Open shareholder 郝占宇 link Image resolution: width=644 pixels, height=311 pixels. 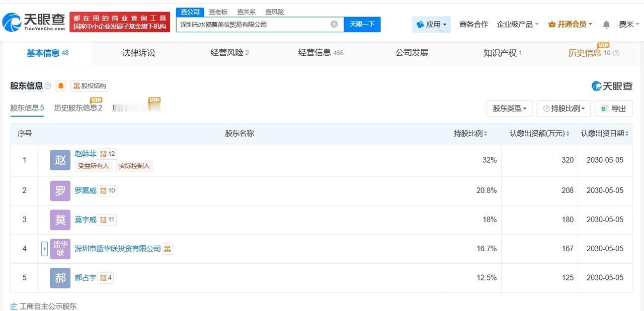click(86, 277)
